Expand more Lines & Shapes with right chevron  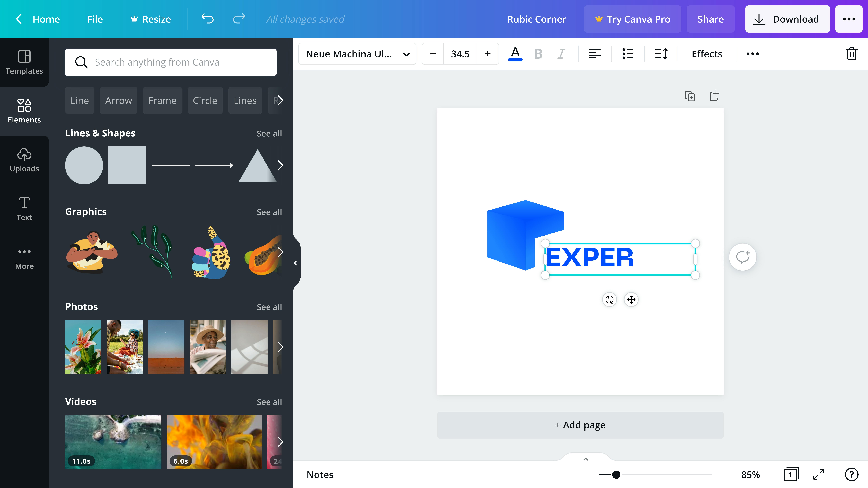(280, 165)
